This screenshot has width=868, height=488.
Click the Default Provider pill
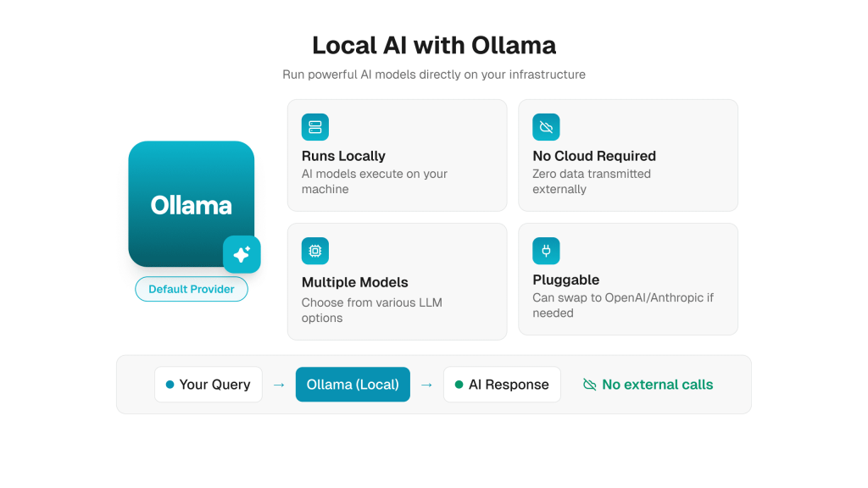(x=192, y=290)
